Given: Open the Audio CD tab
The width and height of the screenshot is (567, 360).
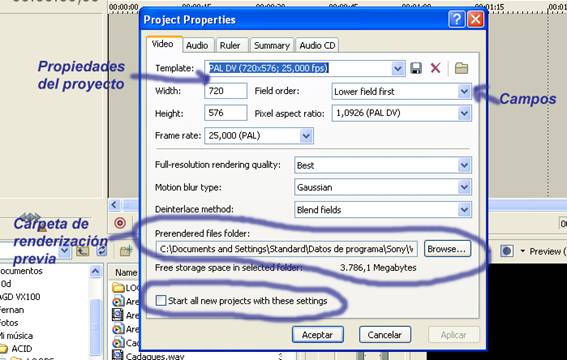Looking at the screenshot, I should [317, 46].
